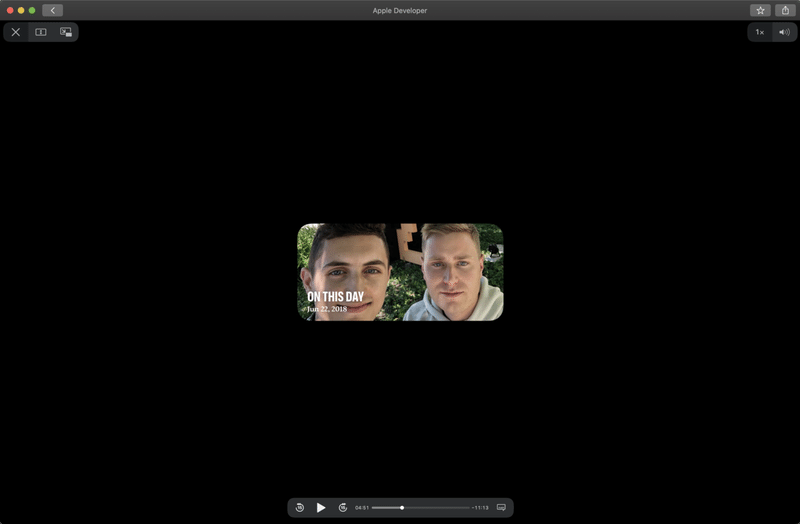800x524 pixels.
Task: Go back using the title bar chevron
Action: click(x=53, y=10)
